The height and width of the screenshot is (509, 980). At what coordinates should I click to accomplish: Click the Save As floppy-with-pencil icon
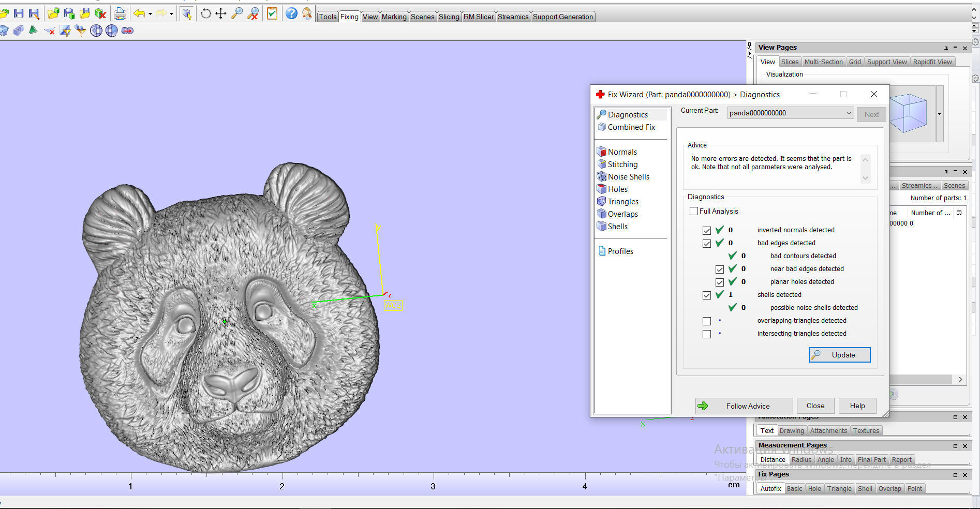[34, 13]
